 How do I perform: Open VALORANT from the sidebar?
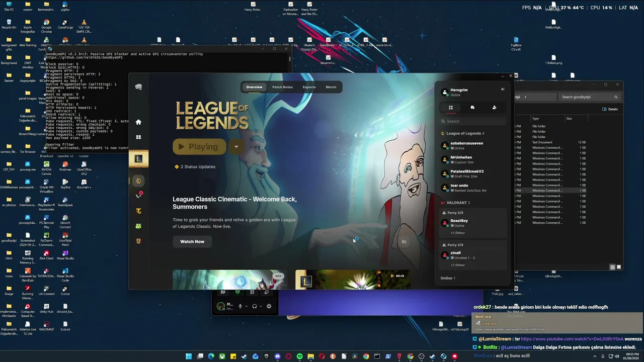point(138,195)
